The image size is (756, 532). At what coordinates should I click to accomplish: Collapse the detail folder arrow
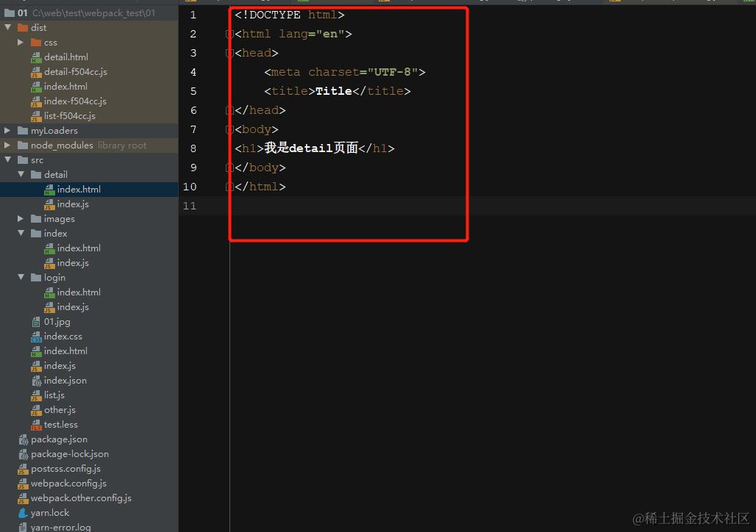[21, 174]
